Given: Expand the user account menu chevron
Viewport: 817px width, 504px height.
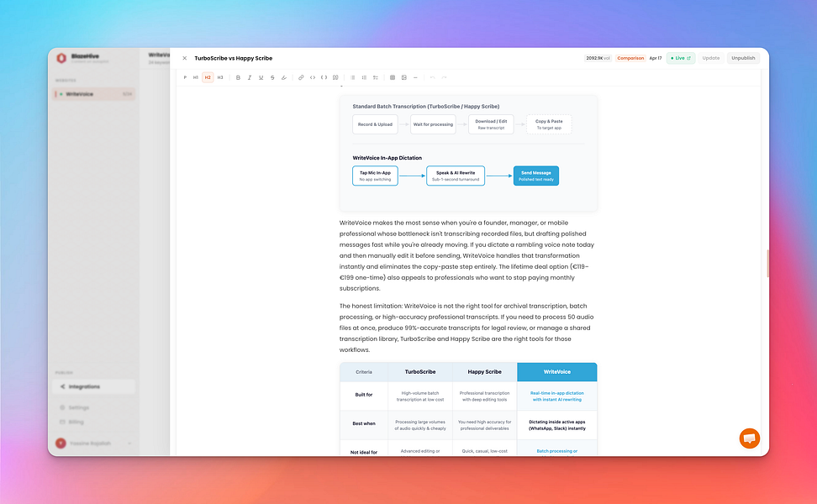Looking at the screenshot, I should [129, 444].
